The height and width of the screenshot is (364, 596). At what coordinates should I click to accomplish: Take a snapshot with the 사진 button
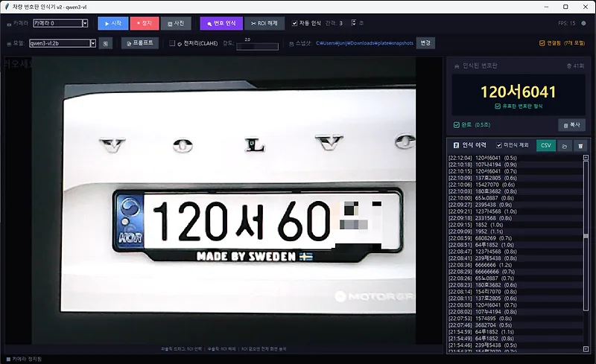pos(176,23)
